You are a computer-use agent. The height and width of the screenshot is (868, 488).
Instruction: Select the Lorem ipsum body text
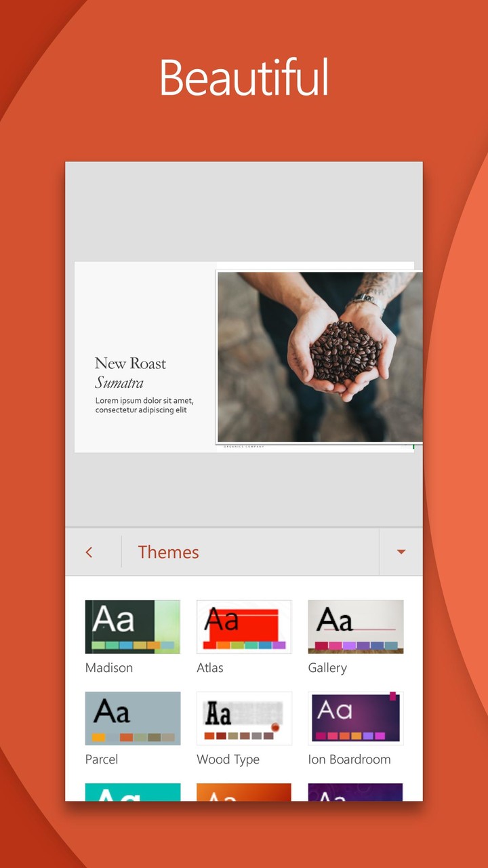[x=144, y=406]
